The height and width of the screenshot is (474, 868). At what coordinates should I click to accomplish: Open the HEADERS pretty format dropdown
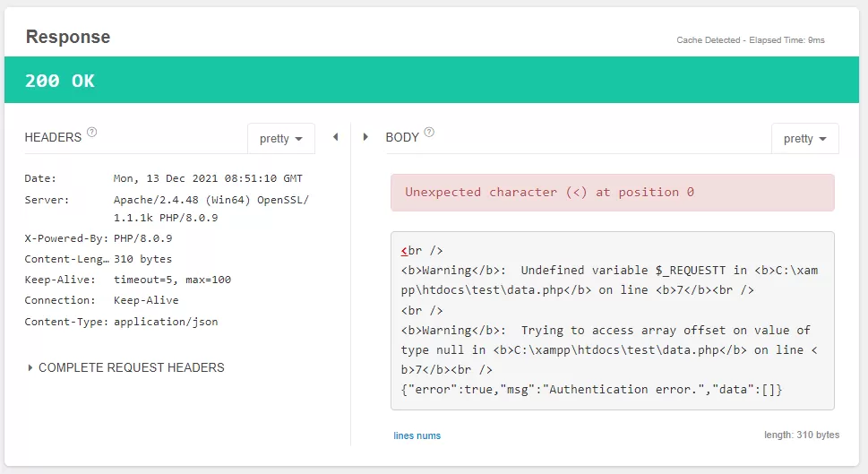click(281, 138)
